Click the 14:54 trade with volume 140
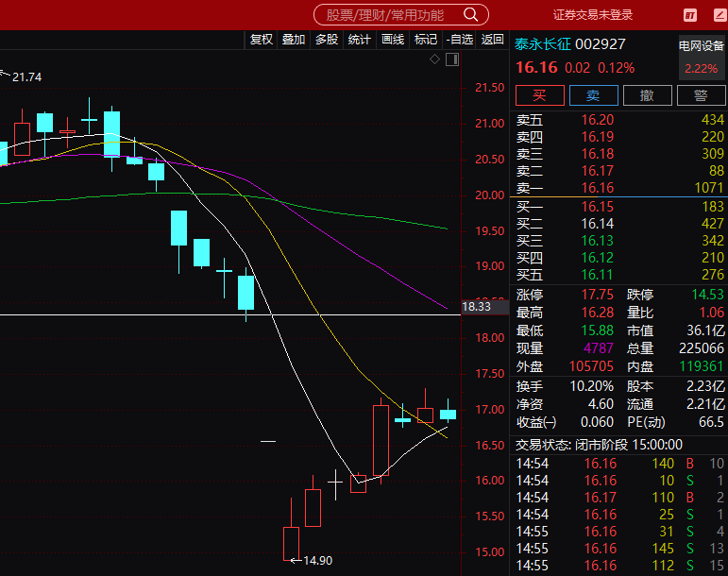The height and width of the screenshot is (576, 728). [618, 464]
